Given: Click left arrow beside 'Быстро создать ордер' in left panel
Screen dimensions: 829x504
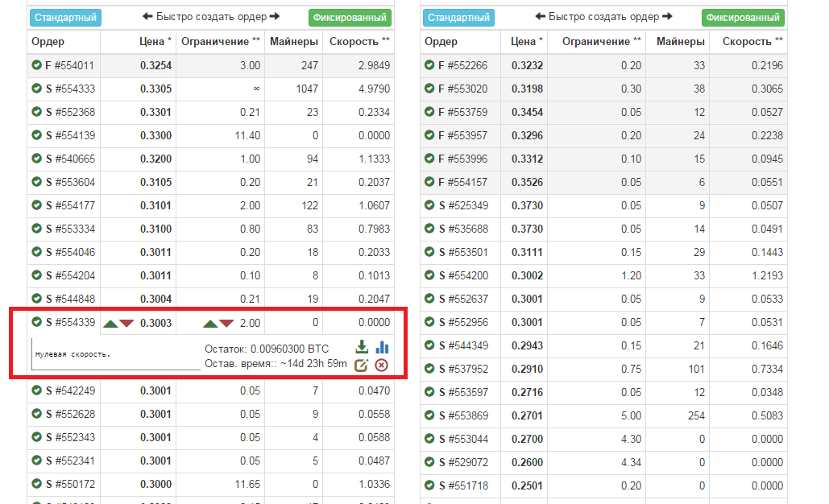Looking at the screenshot, I should pyautogui.click(x=147, y=16).
